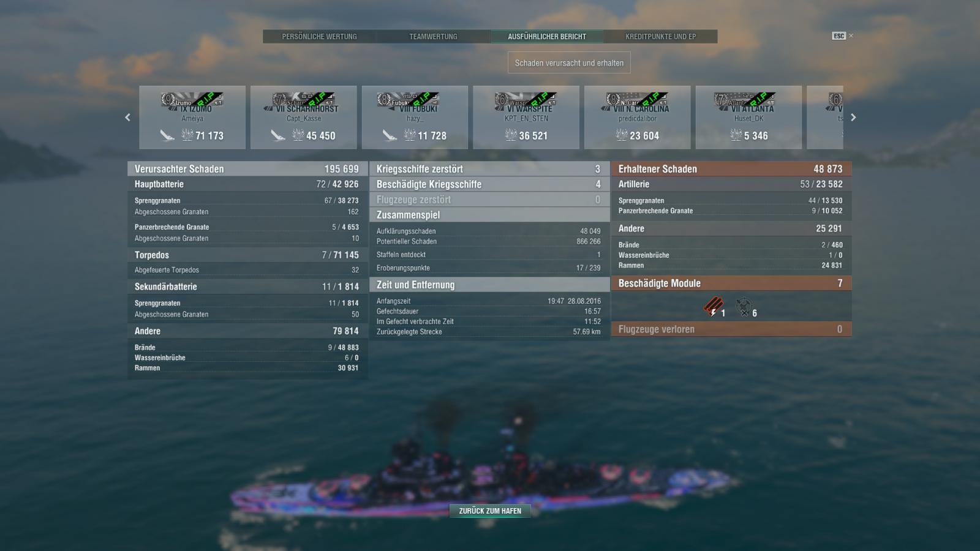
Task: Select the VI Warspite ship card
Action: coord(526,117)
